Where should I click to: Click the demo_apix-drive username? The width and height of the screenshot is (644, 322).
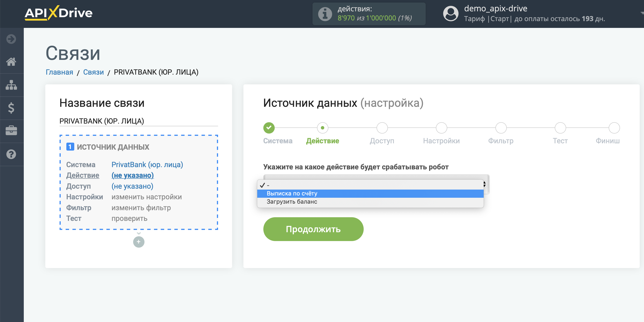pos(495,9)
